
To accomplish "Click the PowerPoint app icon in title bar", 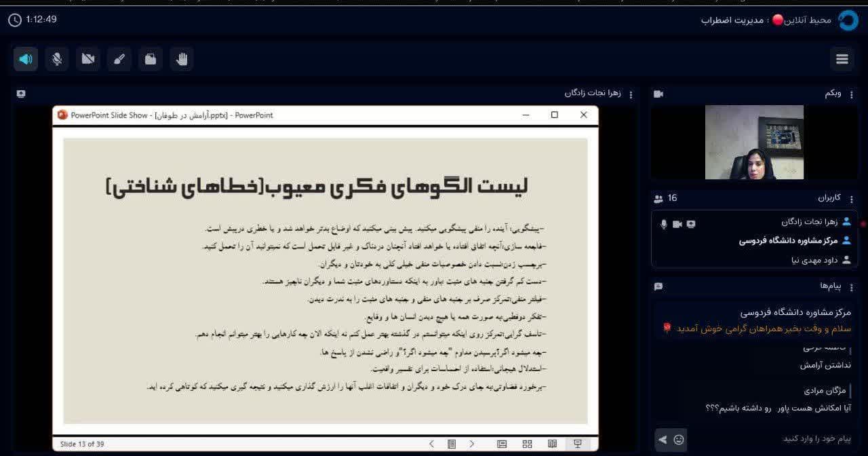I will coord(63,115).
